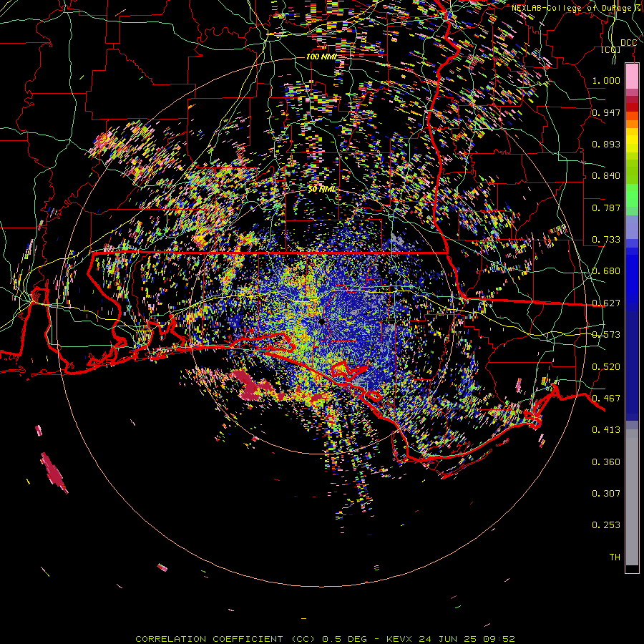
Task: Click the TH threshold label
Action: 615,557
